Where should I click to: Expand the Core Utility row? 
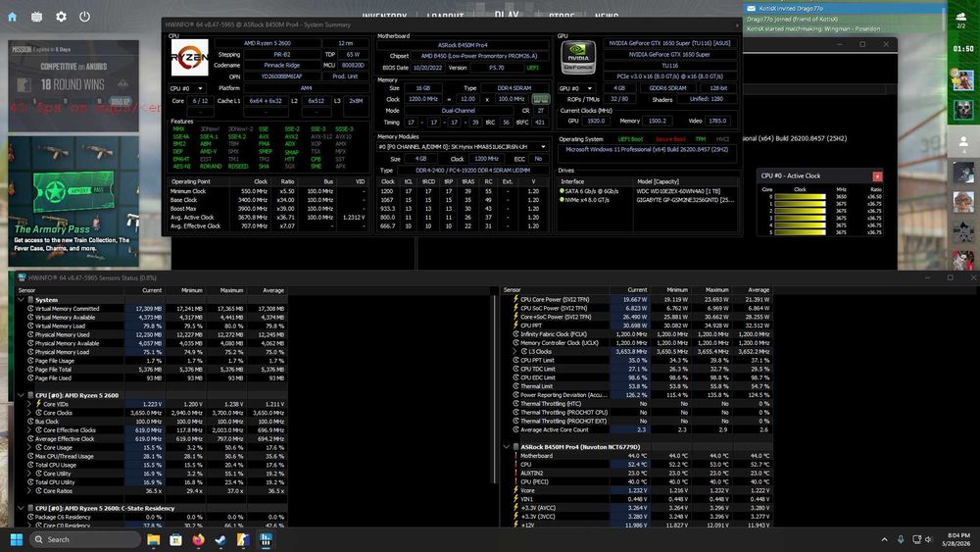click(29, 474)
